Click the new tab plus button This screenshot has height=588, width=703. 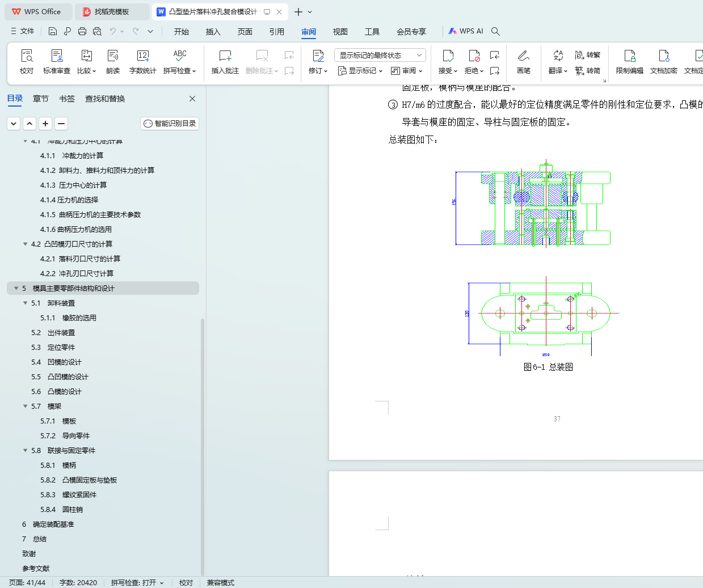coord(298,11)
